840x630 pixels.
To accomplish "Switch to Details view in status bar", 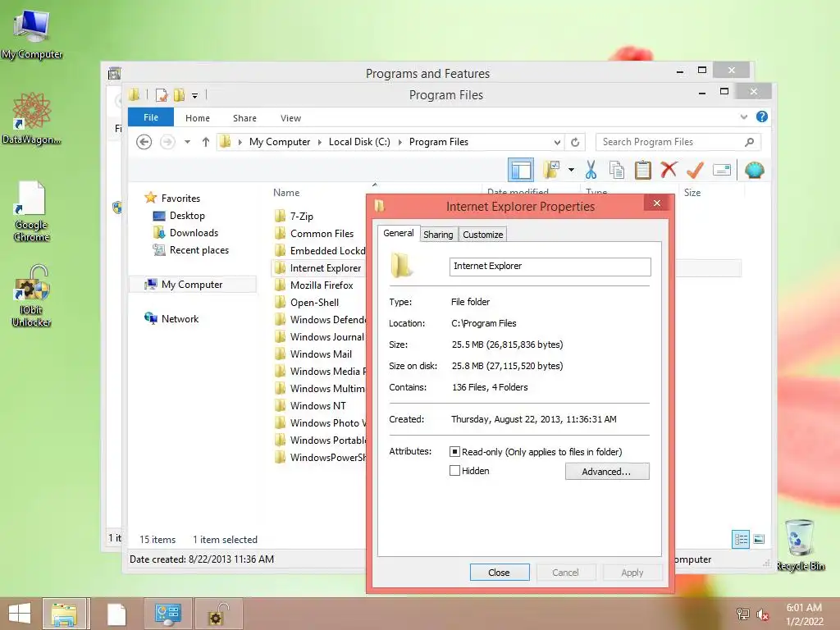I will tap(741, 539).
